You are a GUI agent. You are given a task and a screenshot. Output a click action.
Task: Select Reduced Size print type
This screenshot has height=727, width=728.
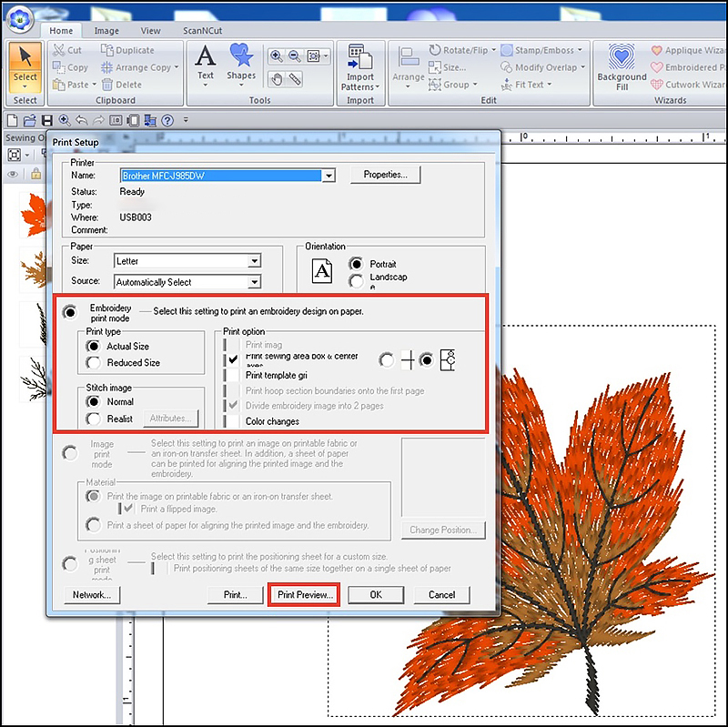(93, 362)
